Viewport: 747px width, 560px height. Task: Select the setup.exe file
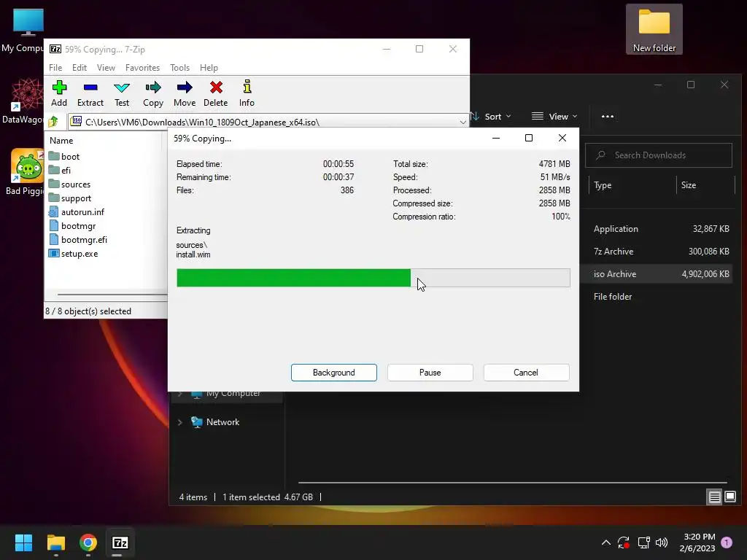point(74,253)
